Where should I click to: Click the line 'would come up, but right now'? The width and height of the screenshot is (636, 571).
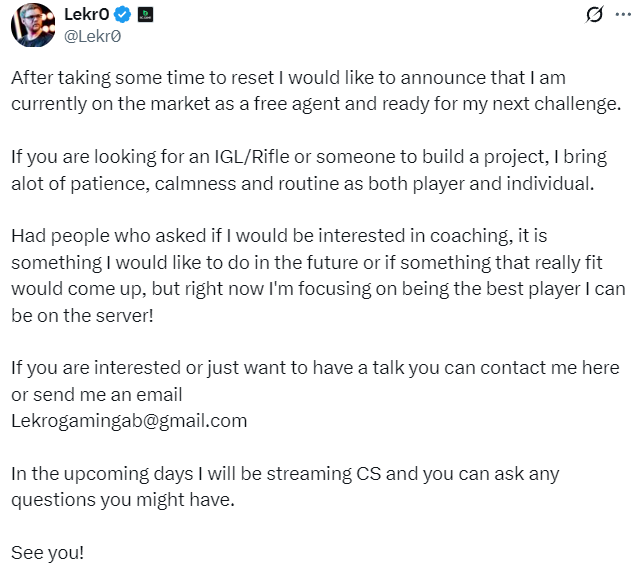(318, 289)
